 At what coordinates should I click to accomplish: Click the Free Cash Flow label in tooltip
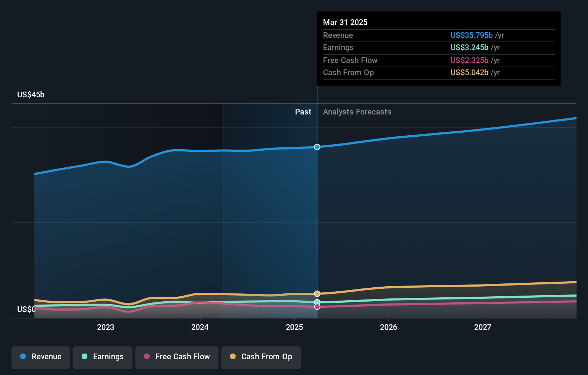(x=350, y=60)
